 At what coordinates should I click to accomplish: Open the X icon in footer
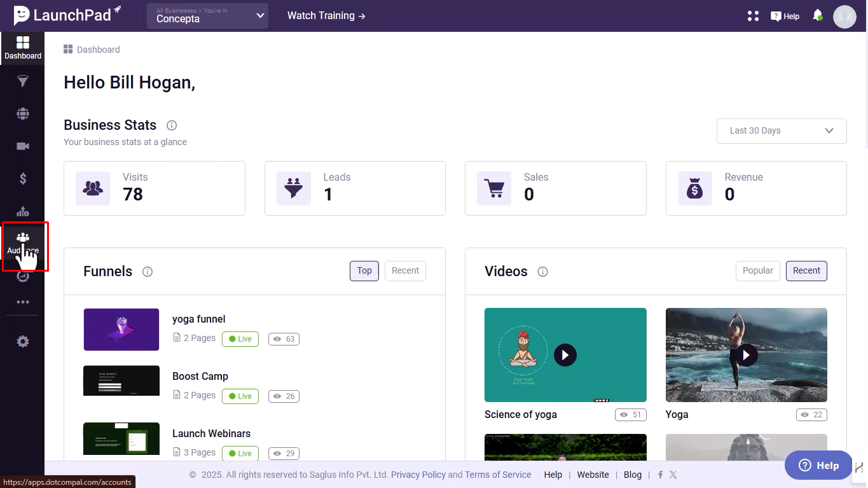click(x=673, y=475)
